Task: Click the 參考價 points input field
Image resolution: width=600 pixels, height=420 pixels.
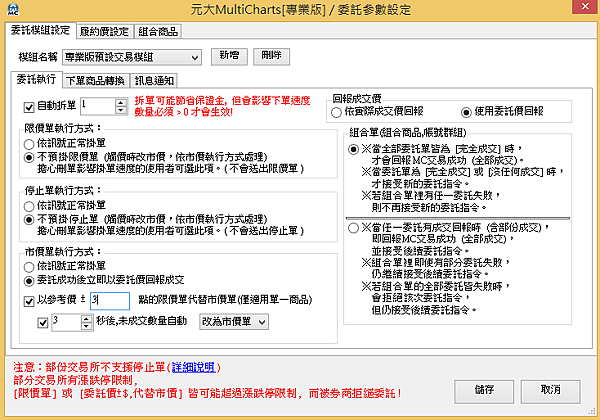Action: point(110,301)
